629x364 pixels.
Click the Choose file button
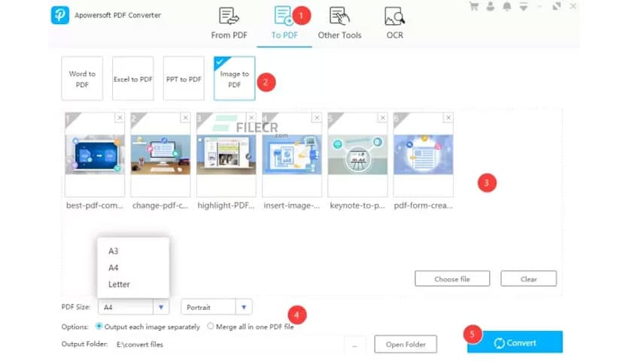(452, 278)
